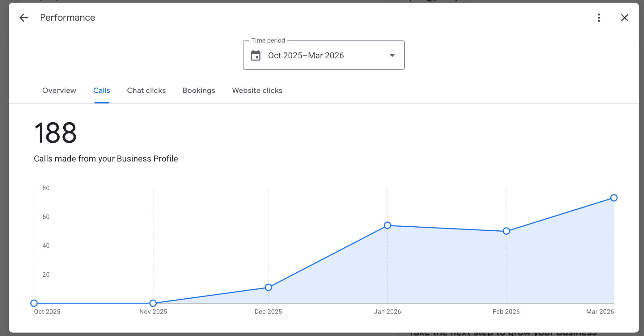
Task: Click the Jan 2026 data point
Action: 387,225
